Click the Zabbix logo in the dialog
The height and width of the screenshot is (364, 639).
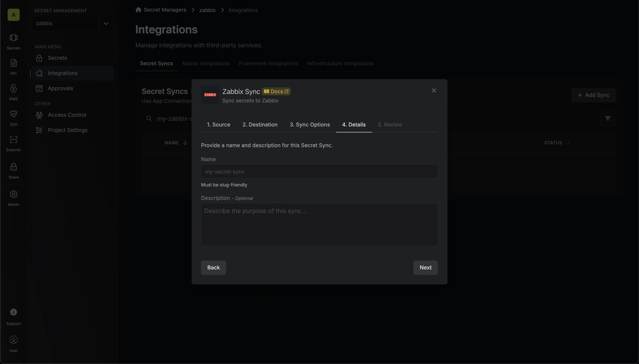click(x=210, y=95)
